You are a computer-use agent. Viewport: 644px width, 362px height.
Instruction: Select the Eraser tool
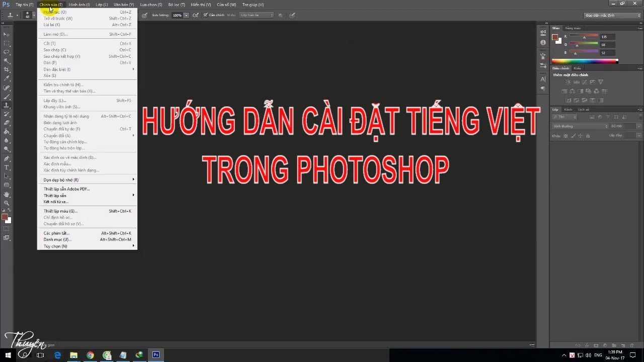point(7,123)
